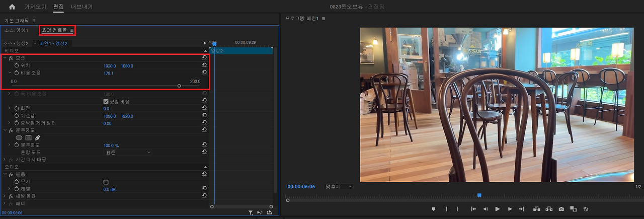644x219 pixels.
Task: Click the 위치 Y value 1080.0
Action: tap(127, 66)
